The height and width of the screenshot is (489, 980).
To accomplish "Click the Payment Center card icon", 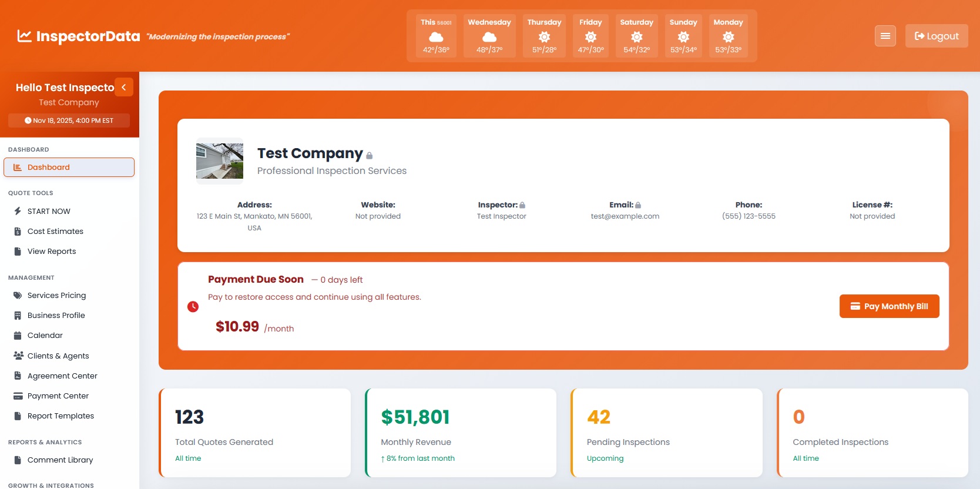I will [18, 396].
